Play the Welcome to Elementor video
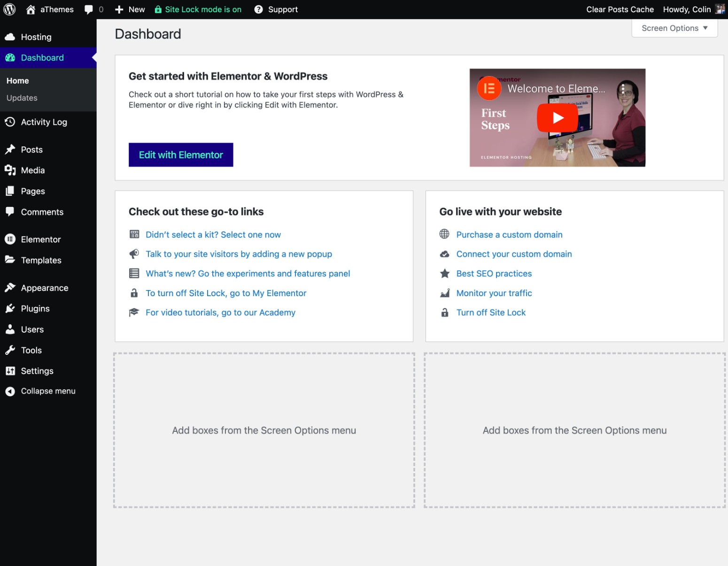The width and height of the screenshot is (728, 566). coord(558,118)
